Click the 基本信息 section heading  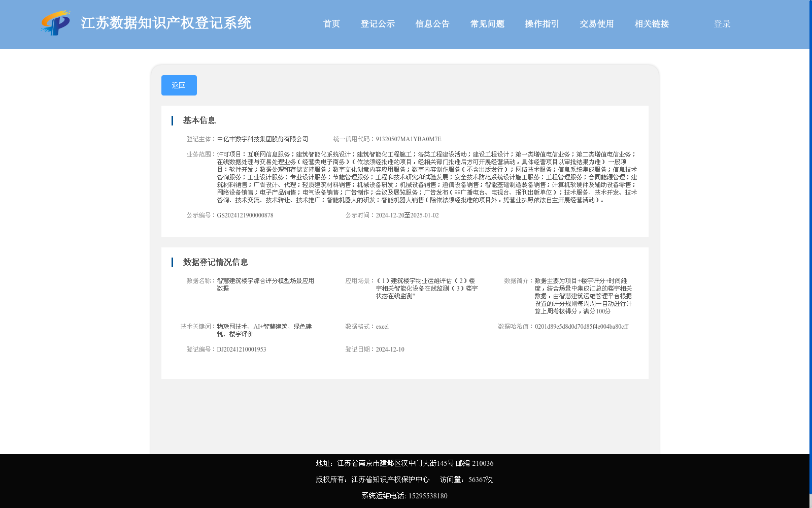pyautogui.click(x=199, y=120)
